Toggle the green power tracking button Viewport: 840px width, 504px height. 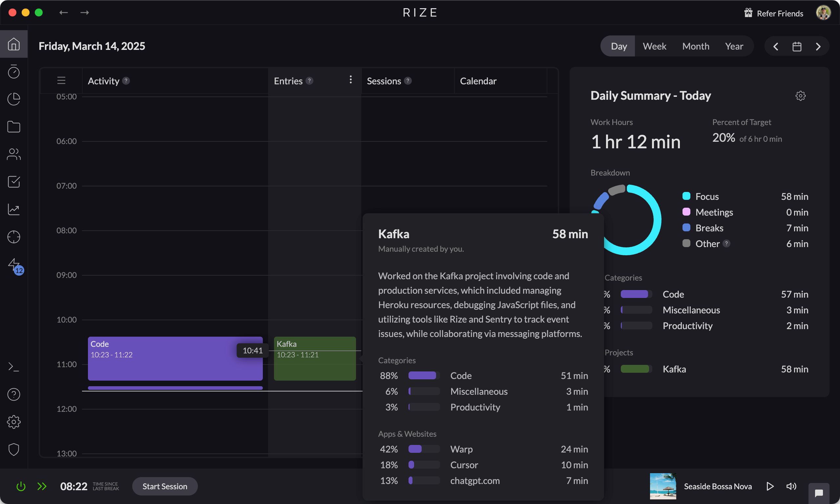[21, 486]
